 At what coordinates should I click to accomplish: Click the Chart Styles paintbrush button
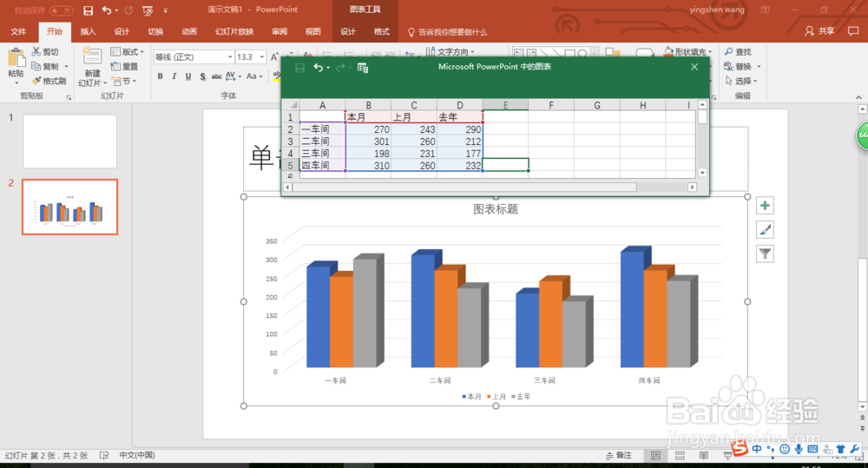coord(765,230)
